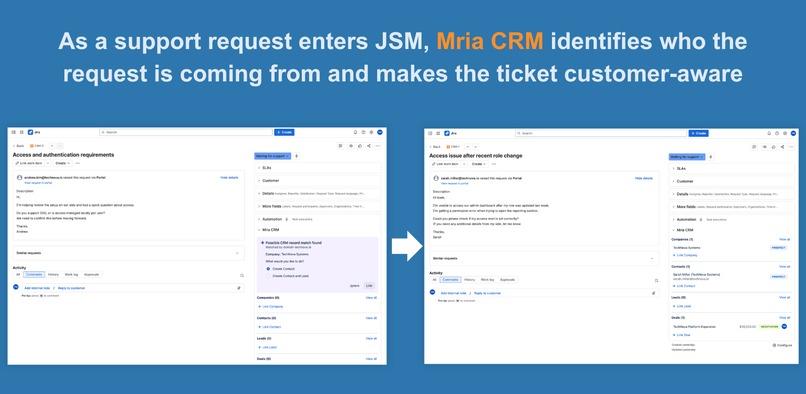Viewport: 806px width, 394px height.
Task: Click watch eye icon in role change ticket
Action: point(764,147)
